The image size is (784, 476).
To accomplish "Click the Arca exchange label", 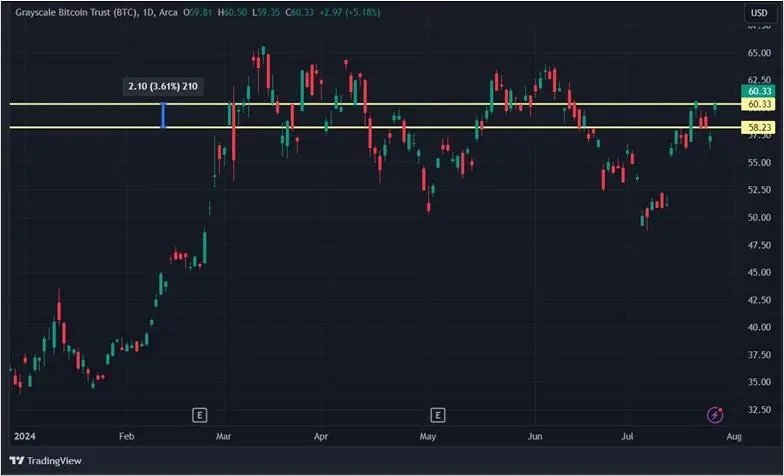I will [x=168, y=12].
